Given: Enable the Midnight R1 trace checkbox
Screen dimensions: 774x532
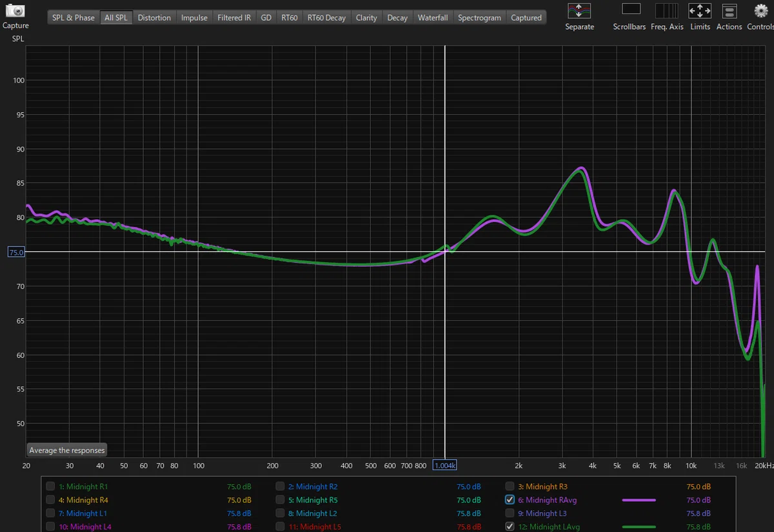Looking at the screenshot, I should tap(50, 486).
